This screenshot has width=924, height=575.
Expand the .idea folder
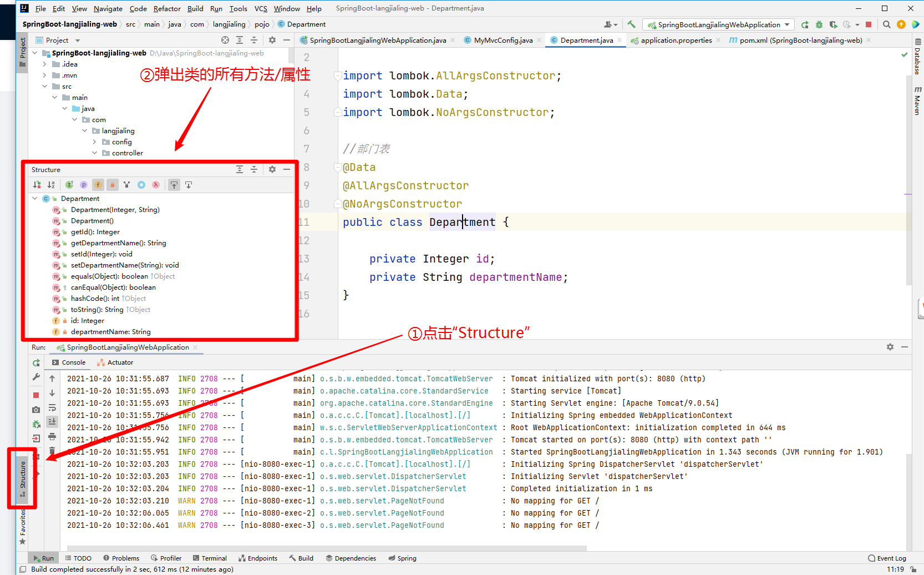point(45,64)
